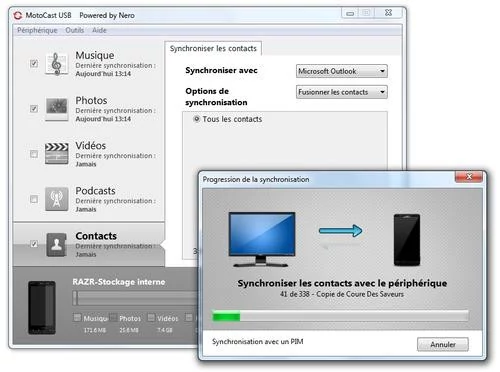Image resolution: width=500 pixels, height=372 pixels.
Task: Open the Vidéos clapperboard icon
Action: [x=57, y=154]
